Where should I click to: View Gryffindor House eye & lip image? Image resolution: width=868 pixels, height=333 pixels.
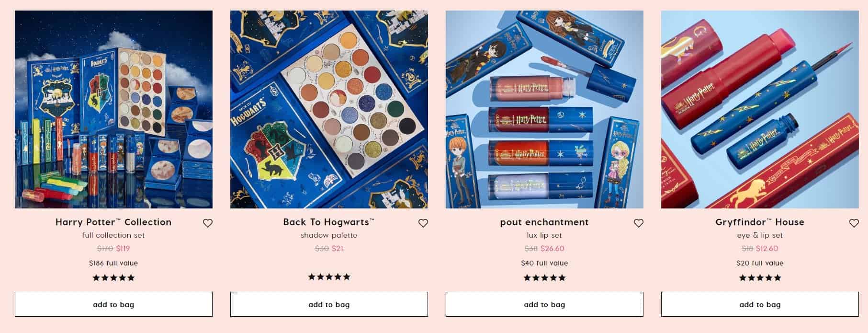click(760, 109)
